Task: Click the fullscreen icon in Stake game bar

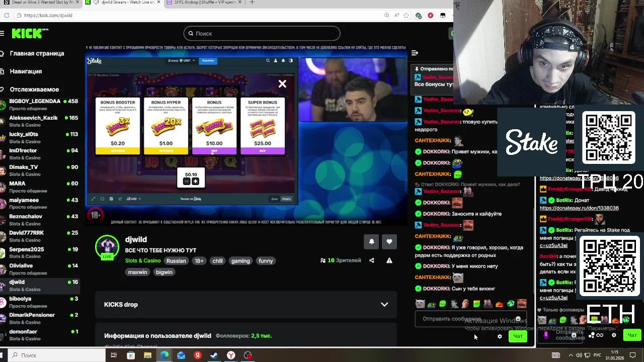Action: (93, 199)
